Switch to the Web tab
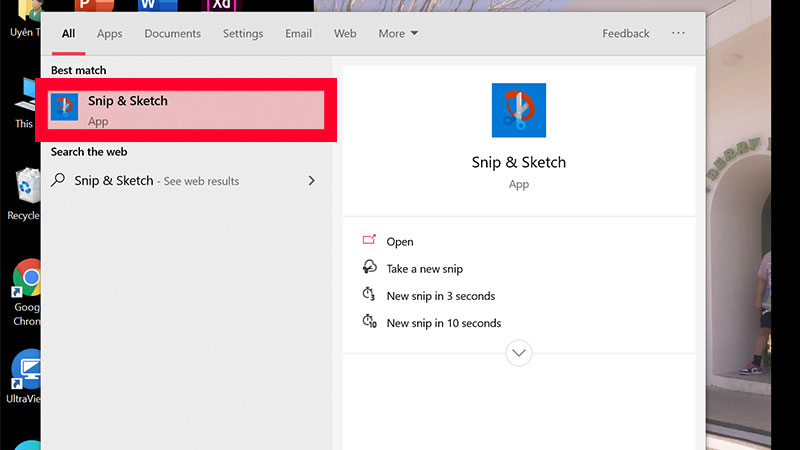Viewport: 800px width, 450px height. click(x=345, y=33)
